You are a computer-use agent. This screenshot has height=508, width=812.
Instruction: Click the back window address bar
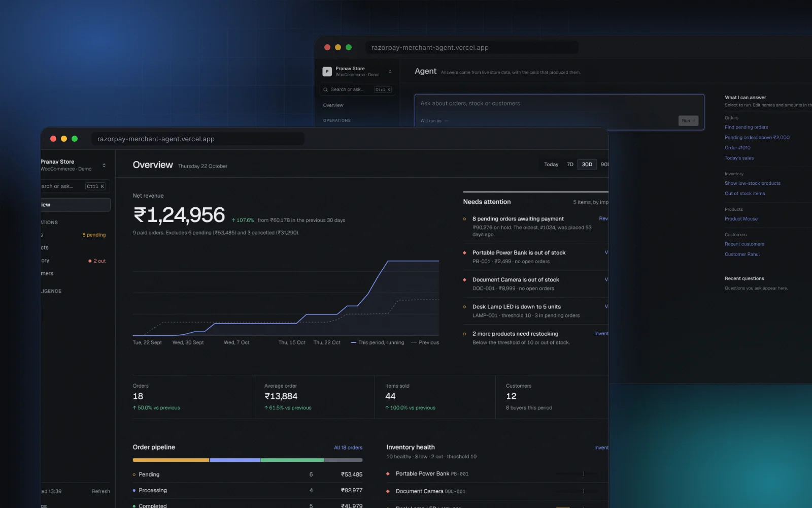(x=472, y=47)
